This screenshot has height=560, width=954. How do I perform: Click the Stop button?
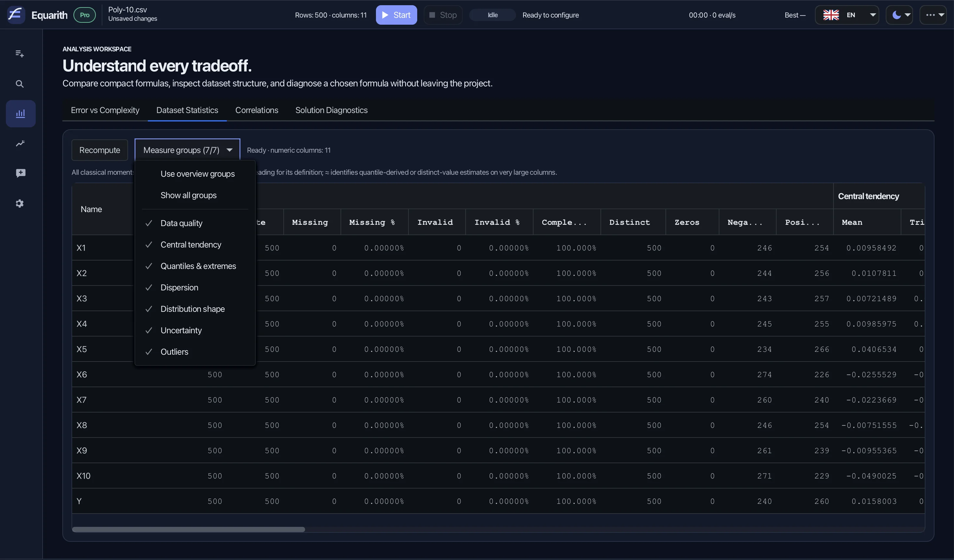(x=443, y=15)
